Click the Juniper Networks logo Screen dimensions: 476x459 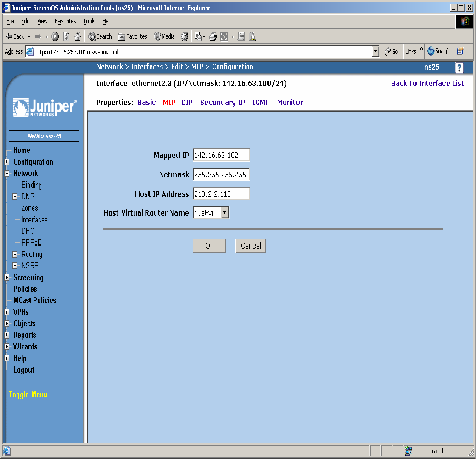(45, 107)
